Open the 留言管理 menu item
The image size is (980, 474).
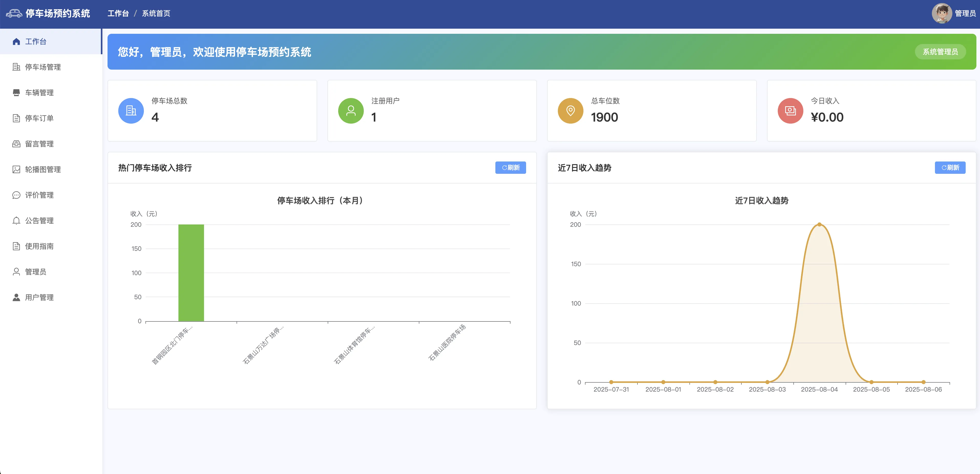[x=39, y=144]
